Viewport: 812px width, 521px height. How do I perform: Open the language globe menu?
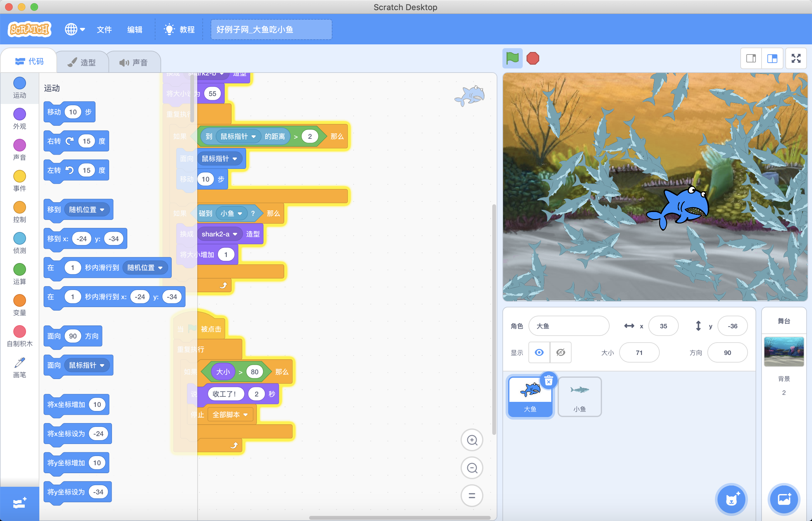[x=75, y=29]
